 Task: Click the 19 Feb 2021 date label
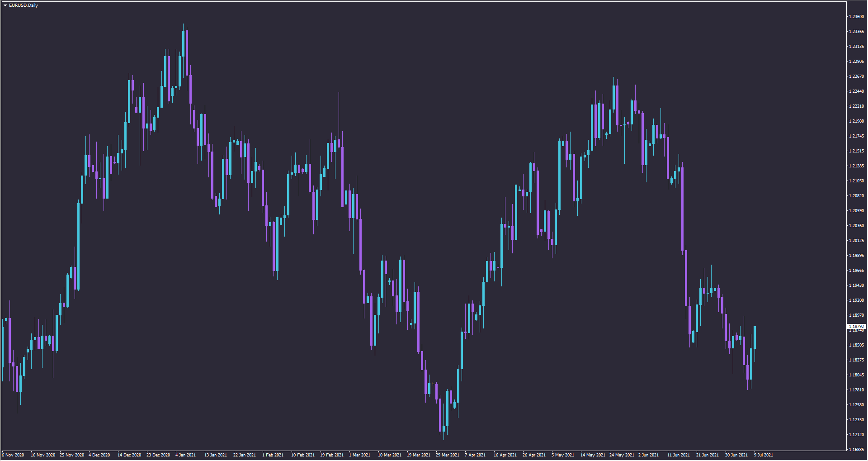coord(332,455)
